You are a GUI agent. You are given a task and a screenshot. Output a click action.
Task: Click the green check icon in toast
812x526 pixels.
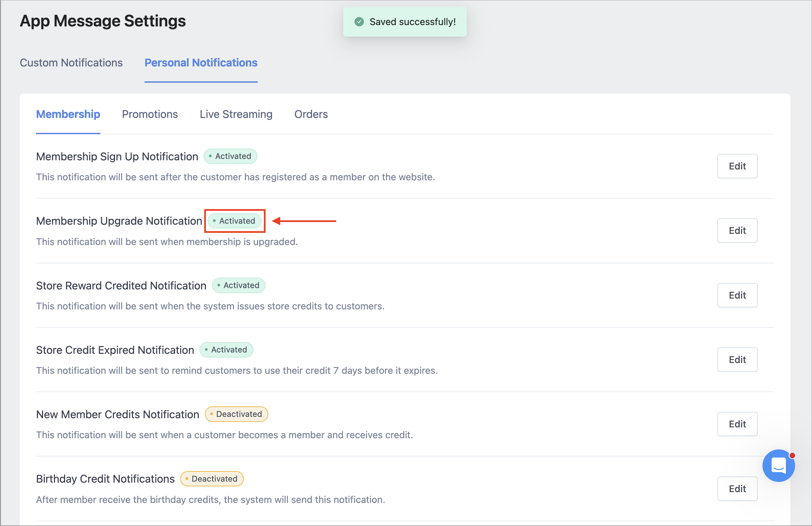(x=359, y=22)
